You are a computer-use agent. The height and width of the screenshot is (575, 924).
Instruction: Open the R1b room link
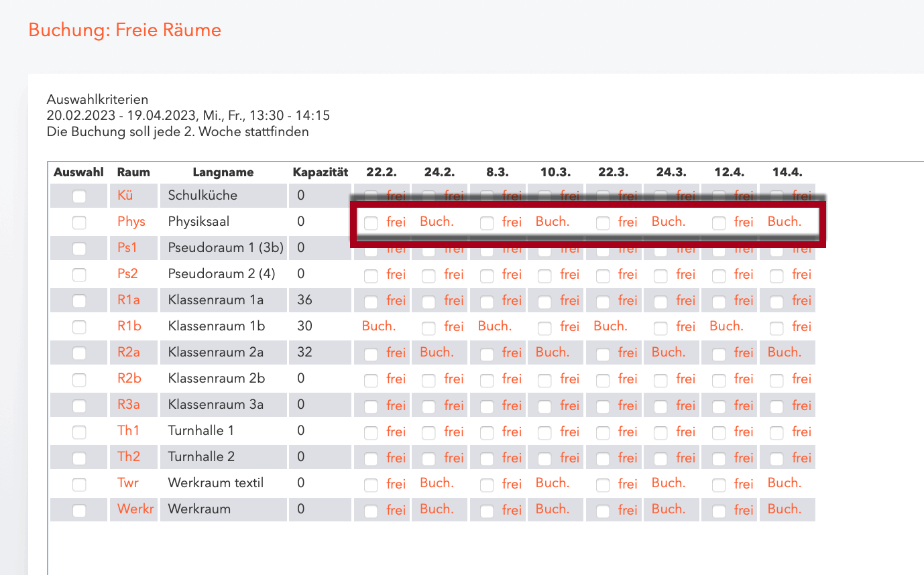(129, 326)
